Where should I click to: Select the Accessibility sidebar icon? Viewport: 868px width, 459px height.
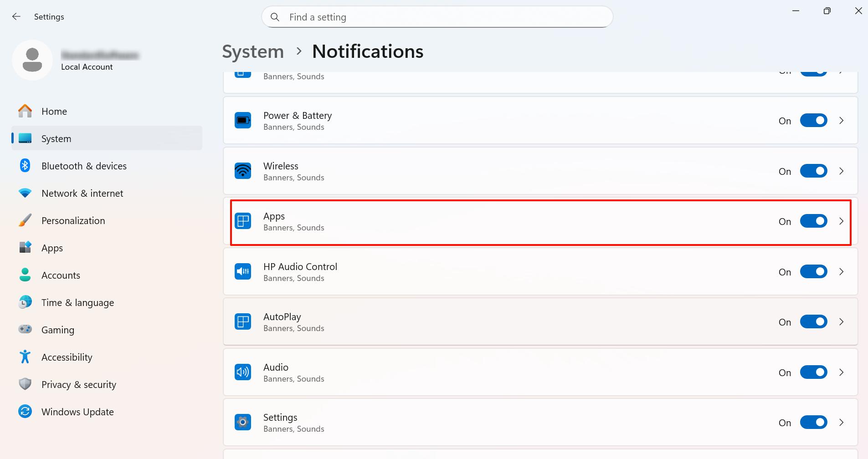[x=25, y=357]
